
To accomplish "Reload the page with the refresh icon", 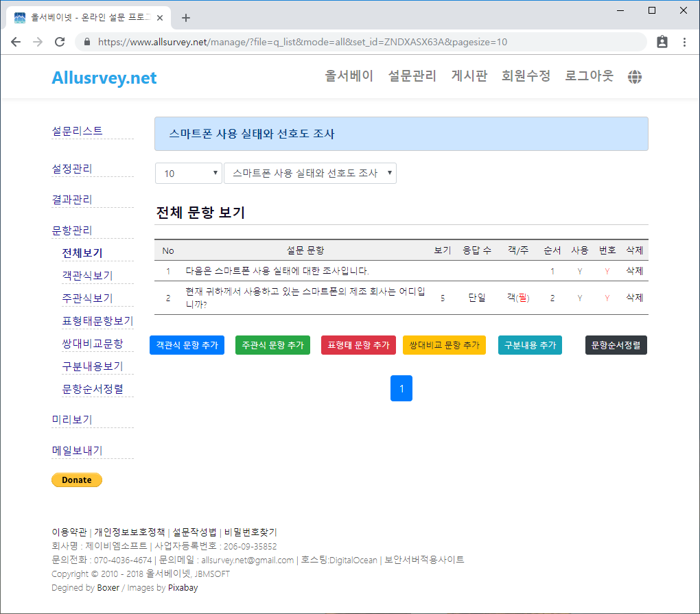I will (x=60, y=42).
